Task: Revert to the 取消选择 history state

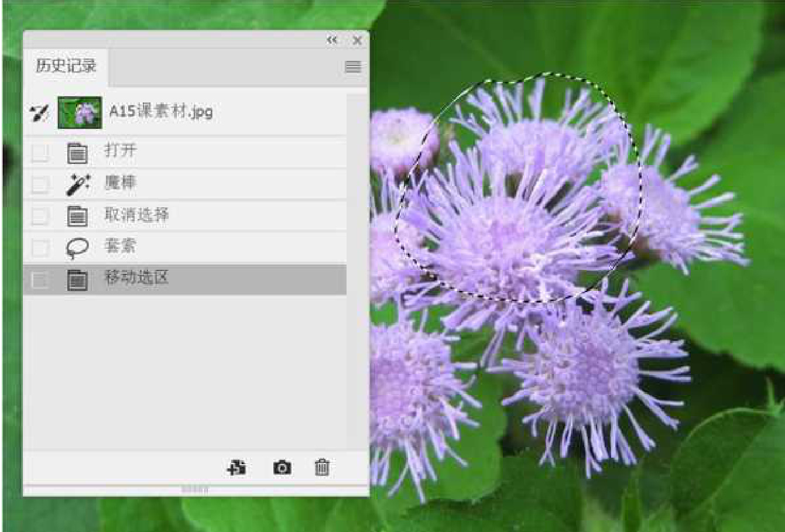Action: pyautogui.click(x=137, y=215)
